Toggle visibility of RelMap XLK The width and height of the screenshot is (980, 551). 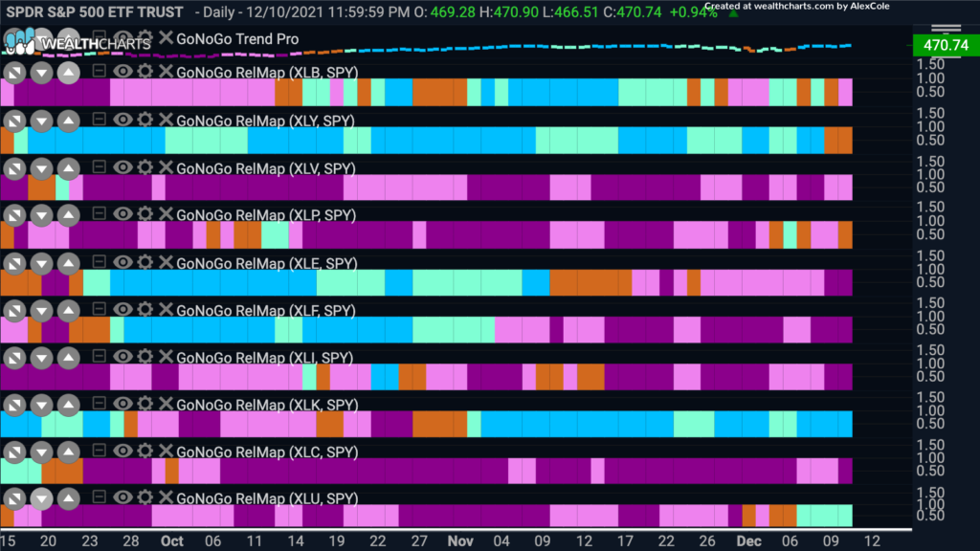click(122, 404)
